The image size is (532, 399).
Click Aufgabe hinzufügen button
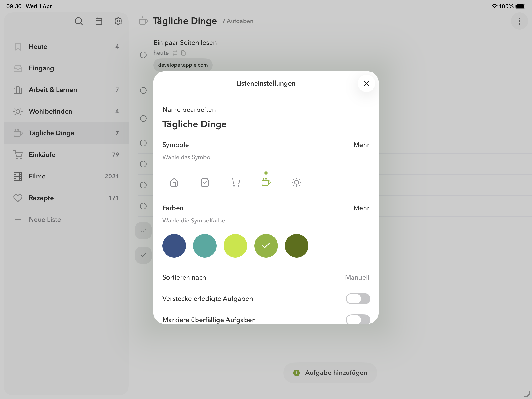[330, 373]
